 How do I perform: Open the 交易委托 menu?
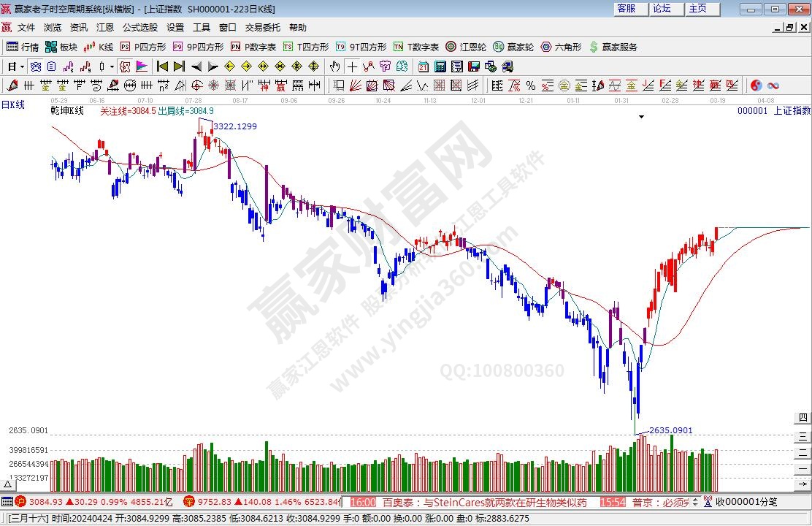pyautogui.click(x=262, y=28)
